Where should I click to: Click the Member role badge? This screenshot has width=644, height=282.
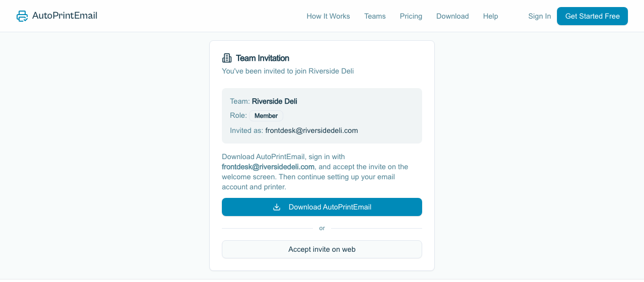[x=266, y=116]
